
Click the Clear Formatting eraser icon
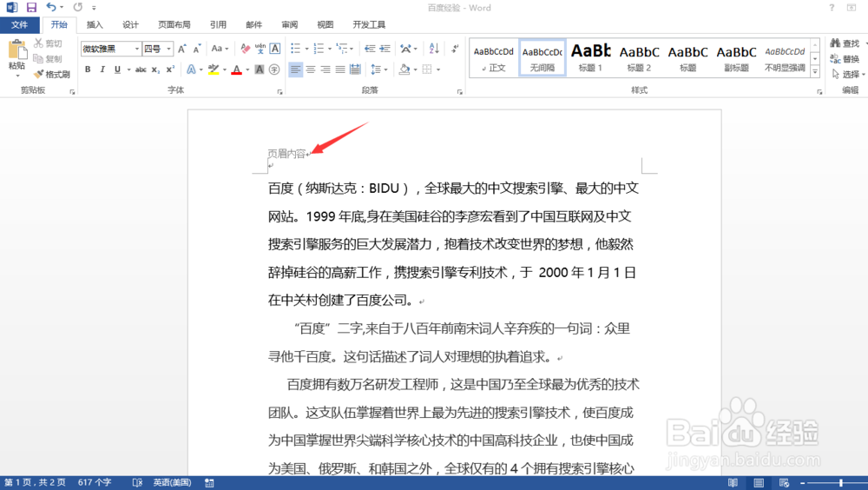(x=246, y=49)
